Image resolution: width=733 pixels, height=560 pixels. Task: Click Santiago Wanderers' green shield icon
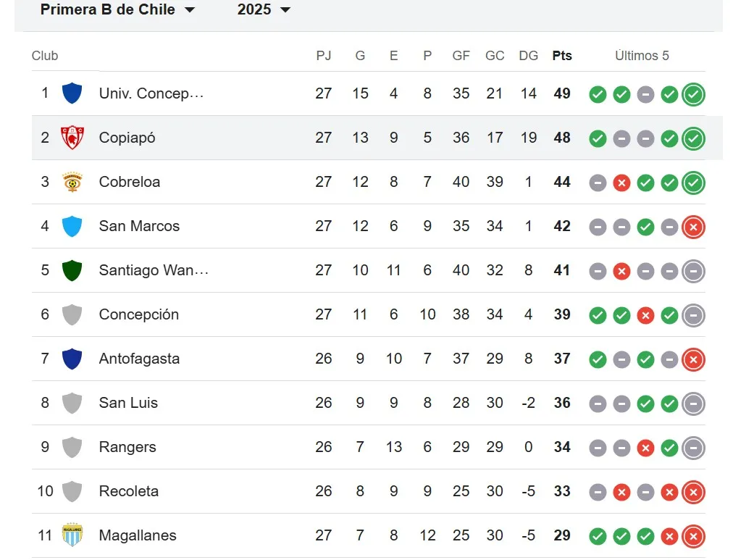tap(72, 270)
